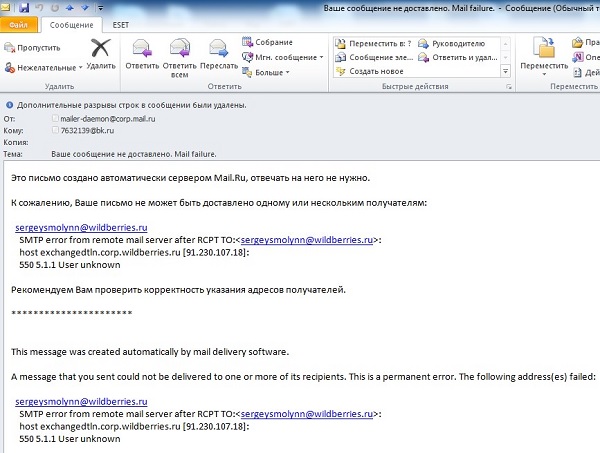Click text This message was created automatically
600x453 pixels.
tap(150, 352)
